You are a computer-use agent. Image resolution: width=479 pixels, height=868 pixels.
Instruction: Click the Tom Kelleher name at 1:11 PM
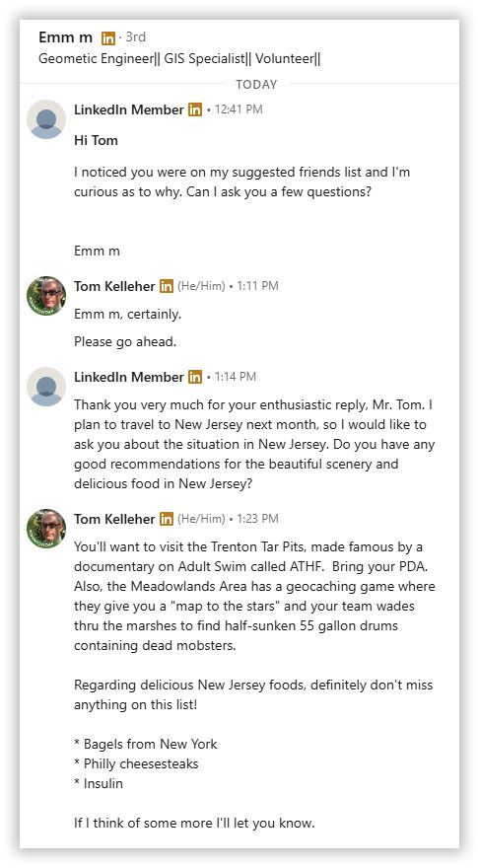114,286
